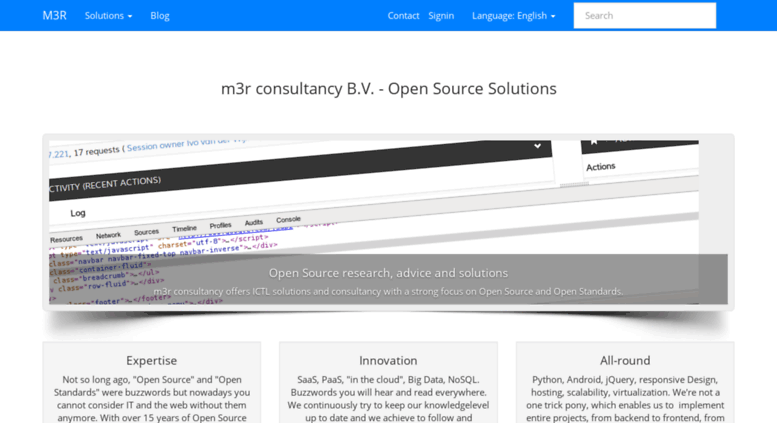Screen dimensions: 777x423
Task: Open the Contact page
Action: [403, 15]
